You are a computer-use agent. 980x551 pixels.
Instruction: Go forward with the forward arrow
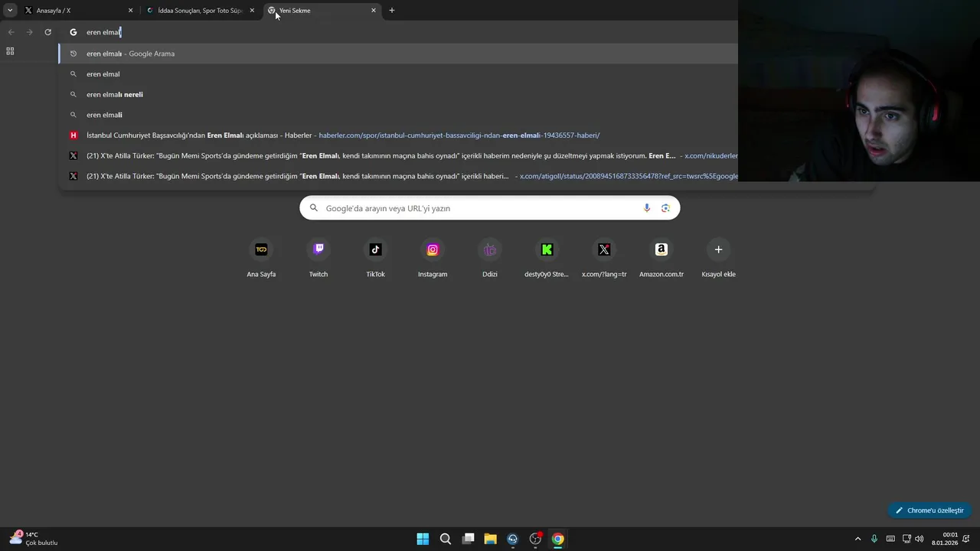tap(29, 32)
